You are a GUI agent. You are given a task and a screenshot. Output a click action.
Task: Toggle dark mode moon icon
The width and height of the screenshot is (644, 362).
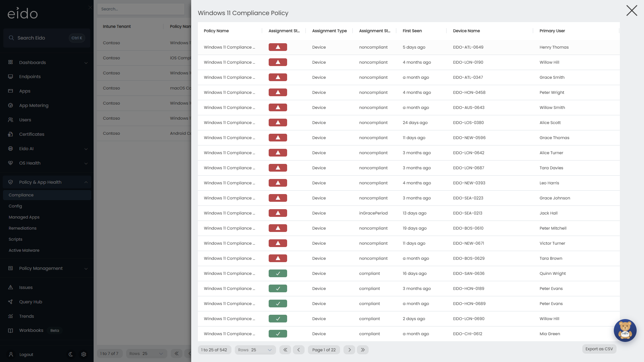pos(71,354)
